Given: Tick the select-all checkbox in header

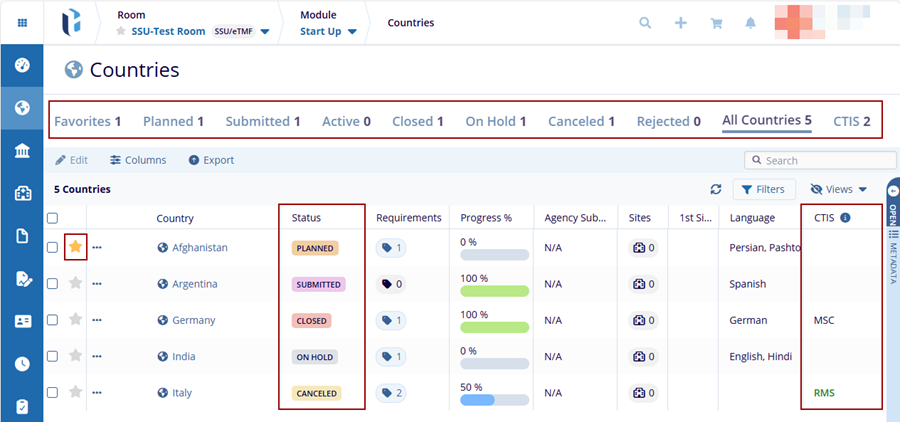Looking at the screenshot, I should [53, 218].
